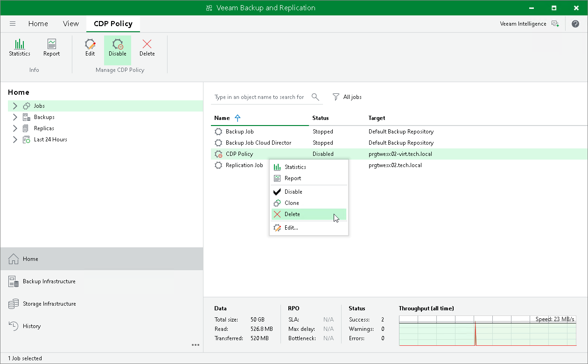Choose Clone from the context menu
The width and height of the screenshot is (588, 364).
coord(308,203)
